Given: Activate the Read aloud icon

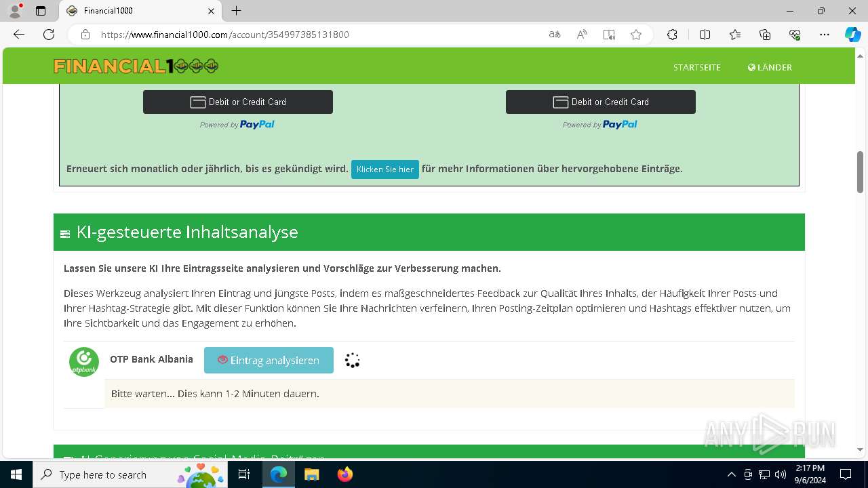Looking at the screenshot, I should 582,35.
